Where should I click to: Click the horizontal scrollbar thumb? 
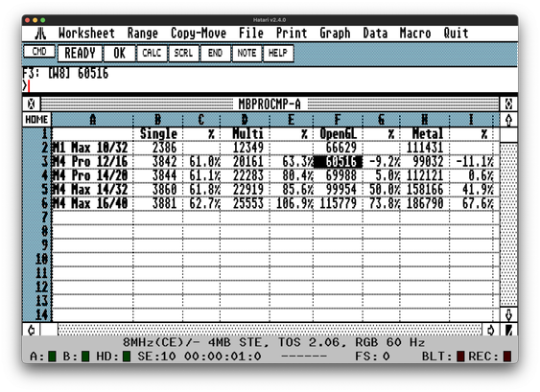49,330
